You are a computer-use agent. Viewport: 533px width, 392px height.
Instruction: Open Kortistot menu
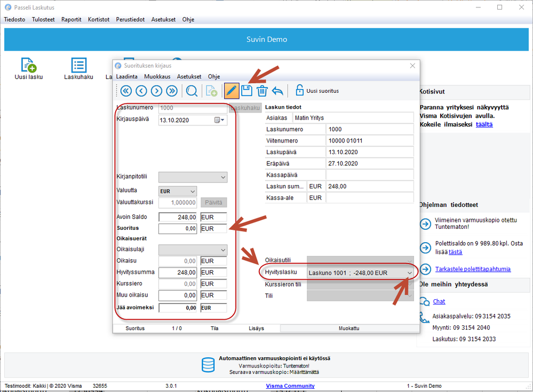pyautogui.click(x=99, y=19)
